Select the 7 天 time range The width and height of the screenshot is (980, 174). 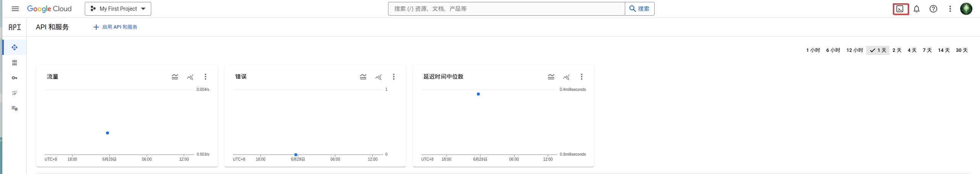coord(927,50)
